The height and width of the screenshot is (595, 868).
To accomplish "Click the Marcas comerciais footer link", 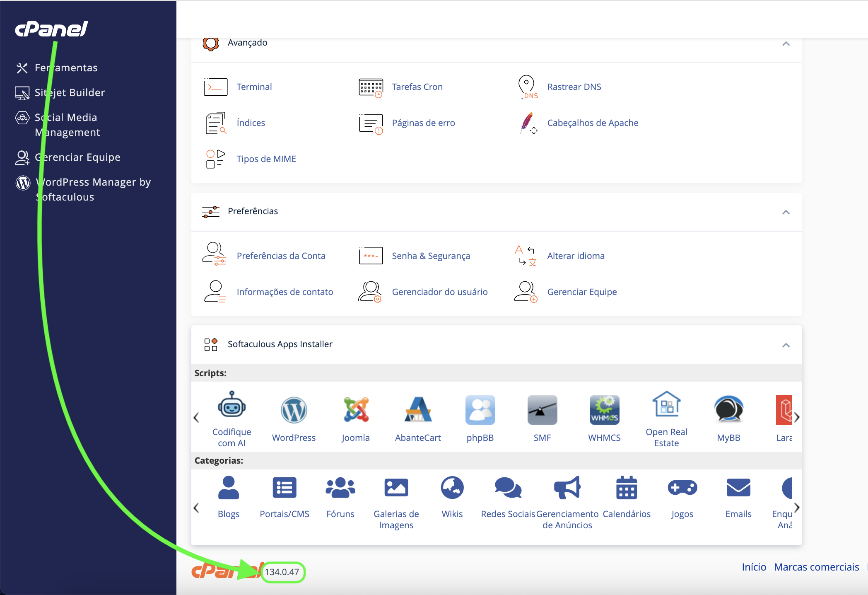I will (817, 567).
